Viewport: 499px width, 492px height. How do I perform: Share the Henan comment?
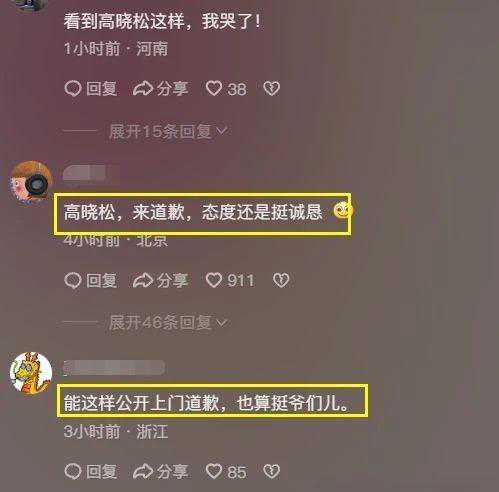(161, 89)
